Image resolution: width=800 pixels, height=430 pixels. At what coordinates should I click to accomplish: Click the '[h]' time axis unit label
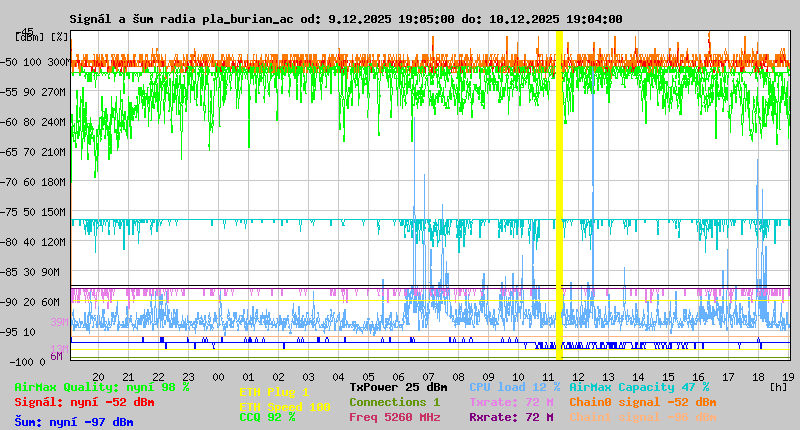(779, 386)
